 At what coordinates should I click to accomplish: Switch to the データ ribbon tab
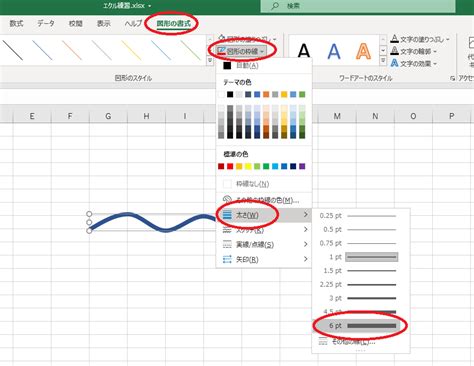tap(46, 23)
